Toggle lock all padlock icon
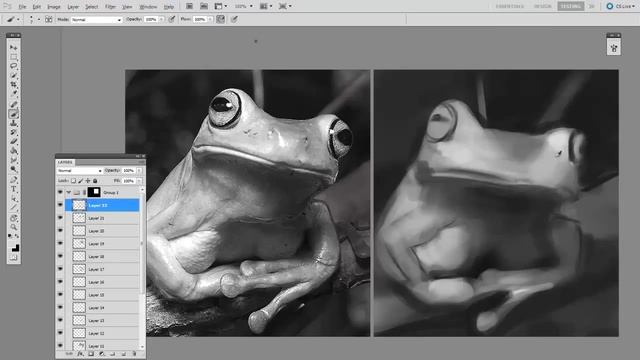Viewport: 640px width, 360px height. click(95, 180)
